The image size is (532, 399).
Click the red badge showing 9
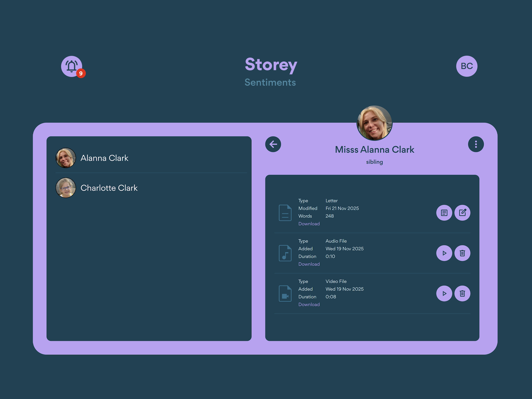point(81,73)
